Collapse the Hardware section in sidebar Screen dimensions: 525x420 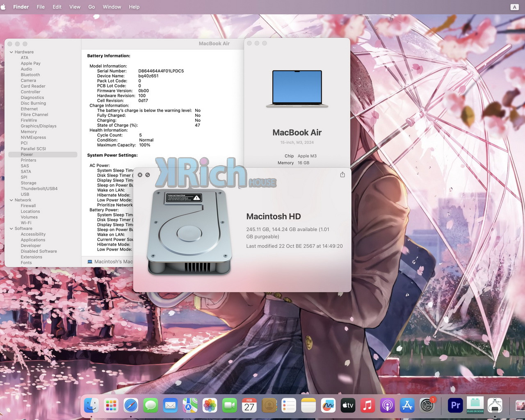pyautogui.click(x=11, y=52)
